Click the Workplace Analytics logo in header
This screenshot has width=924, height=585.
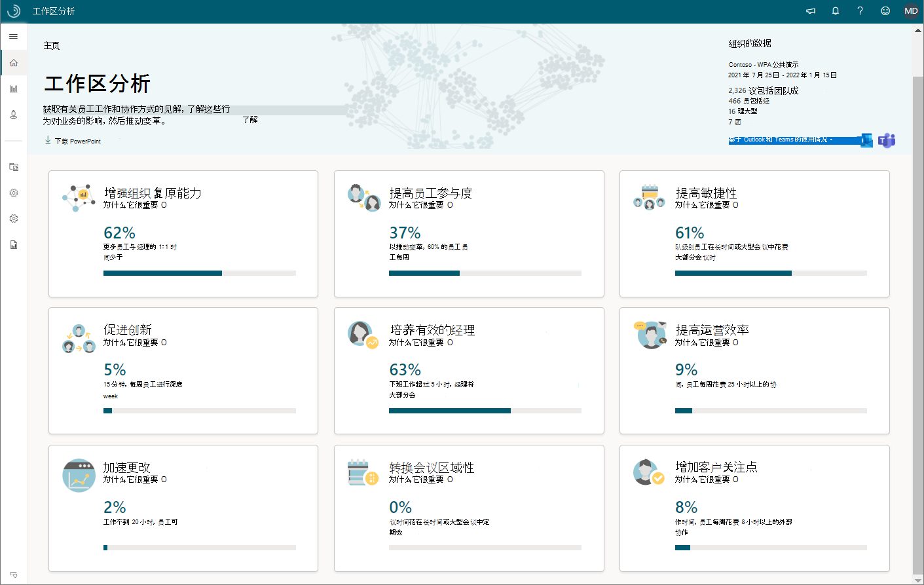(x=13, y=11)
